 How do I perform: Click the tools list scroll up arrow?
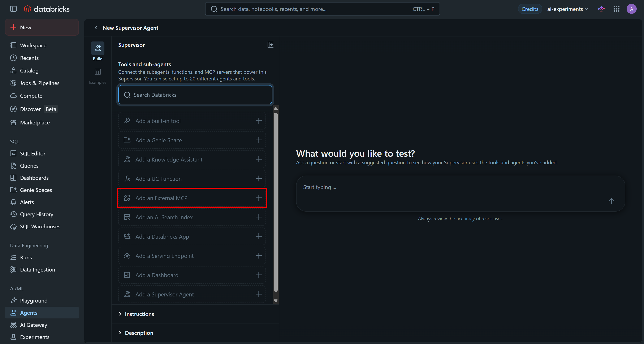[276, 109]
